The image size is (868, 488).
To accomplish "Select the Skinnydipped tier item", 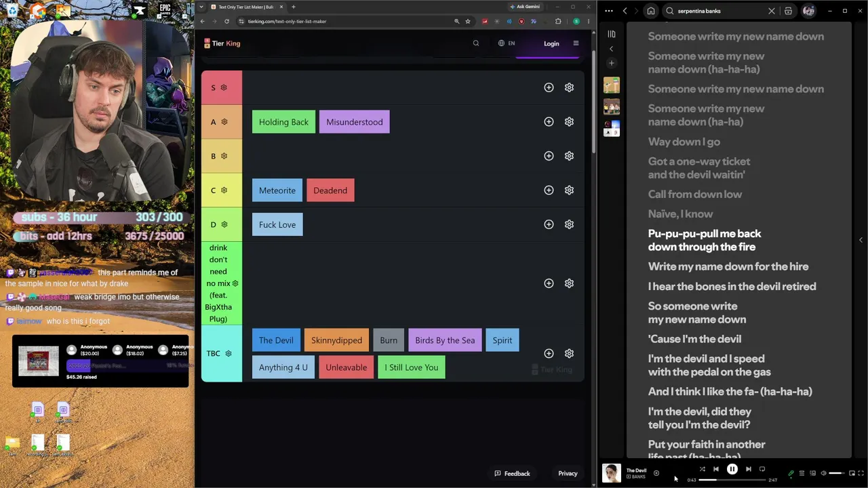I will tap(336, 340).
